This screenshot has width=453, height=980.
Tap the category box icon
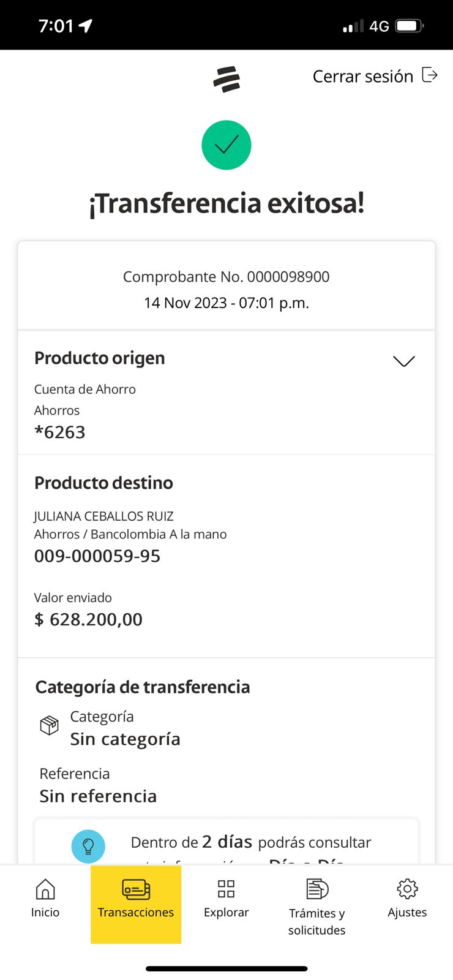pyautogui.click(x=49, y=725)
